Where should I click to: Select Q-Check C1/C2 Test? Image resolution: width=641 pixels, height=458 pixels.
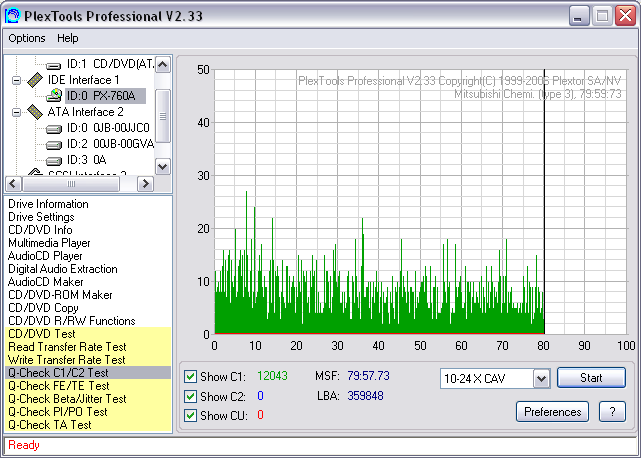[x=88, y=373]
